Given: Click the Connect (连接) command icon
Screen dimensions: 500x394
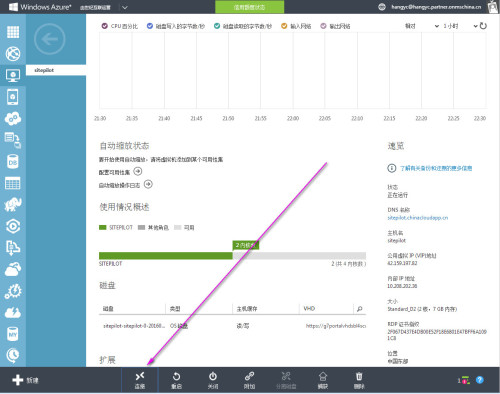Looking at the screenshot, I should pyautogui.click(x=140, y=377).
